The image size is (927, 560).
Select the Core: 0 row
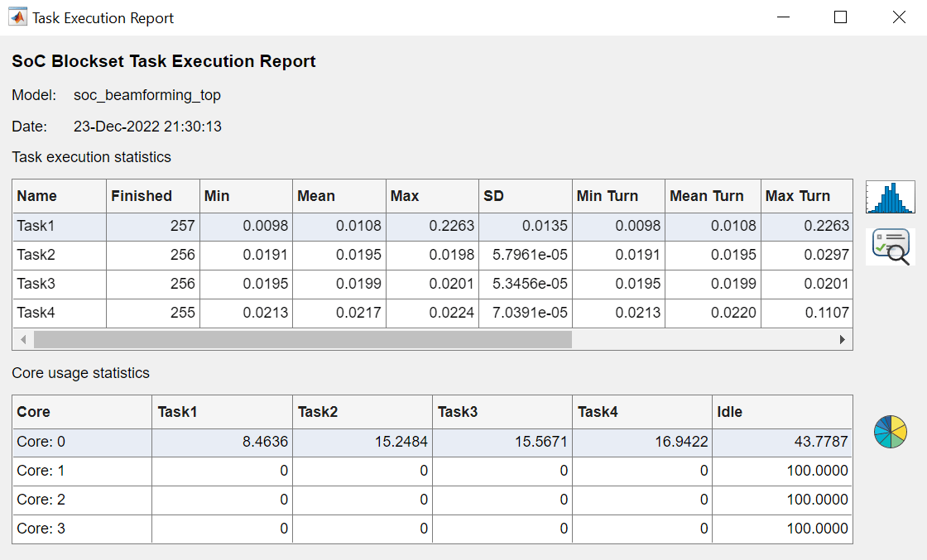pyautogui.click(x=81, y=442)
